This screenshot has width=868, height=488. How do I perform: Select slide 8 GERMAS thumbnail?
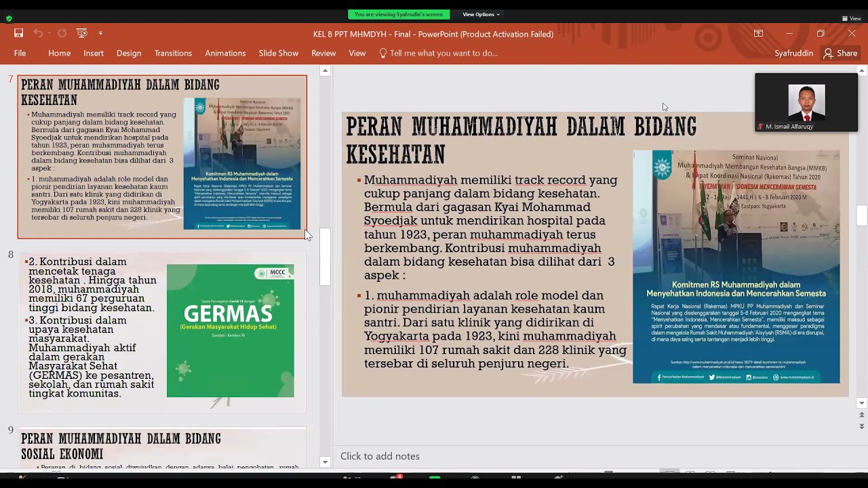162,331
